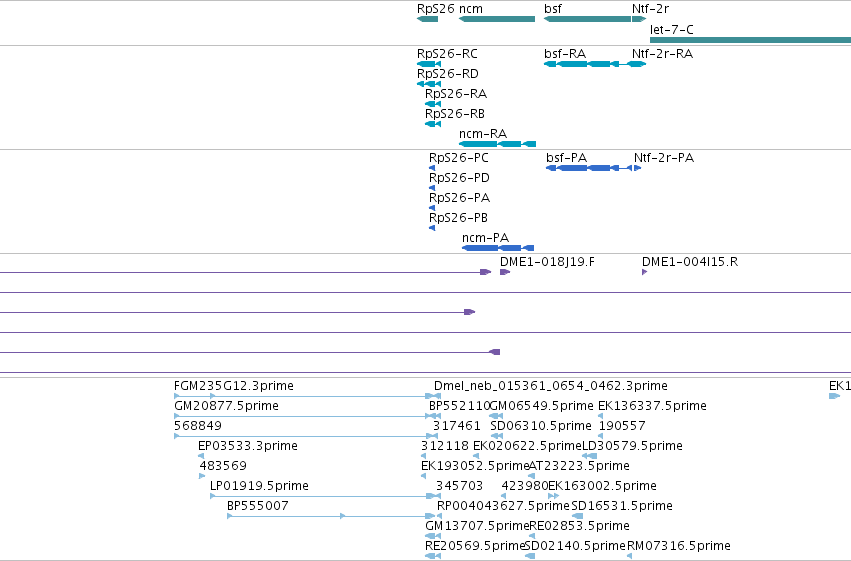Select transcript RpS26-RD
851x561 pixels.
coord(448,74)
